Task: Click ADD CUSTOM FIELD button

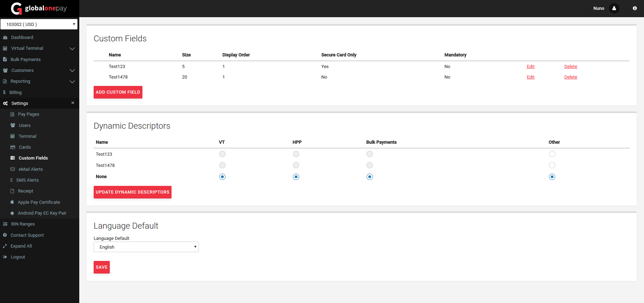Action: point(118,92)
